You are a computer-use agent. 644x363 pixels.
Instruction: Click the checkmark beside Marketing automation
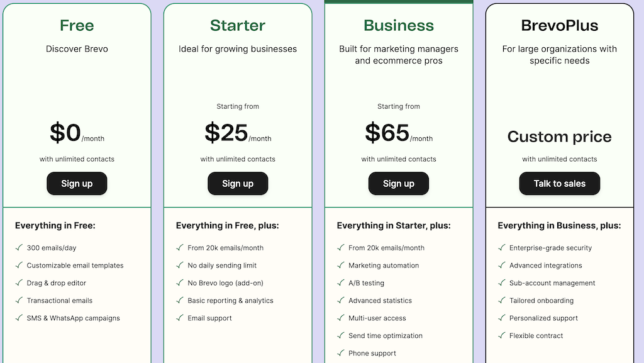click(340, 265)
